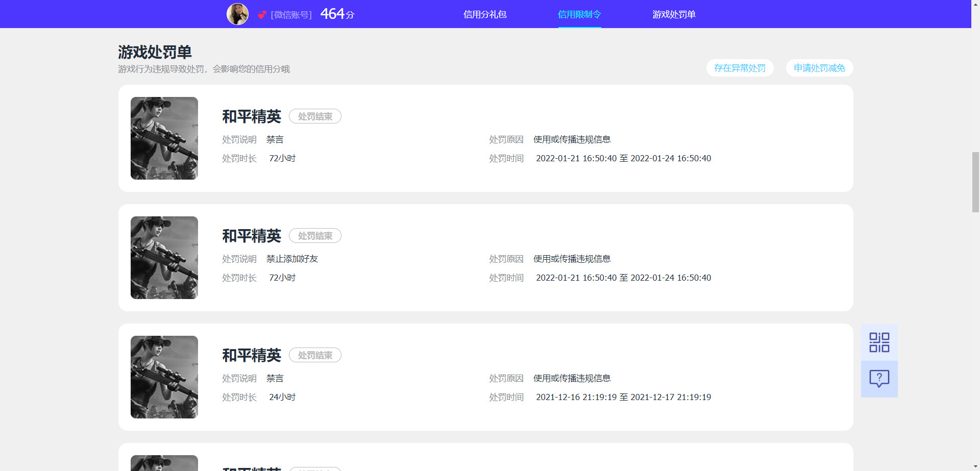Click thumbnail of the first 72小时 禁言 record
Image resolution: width=980 pixels, height=471 pixels.
pyautogui.click(x=164, y=138)
